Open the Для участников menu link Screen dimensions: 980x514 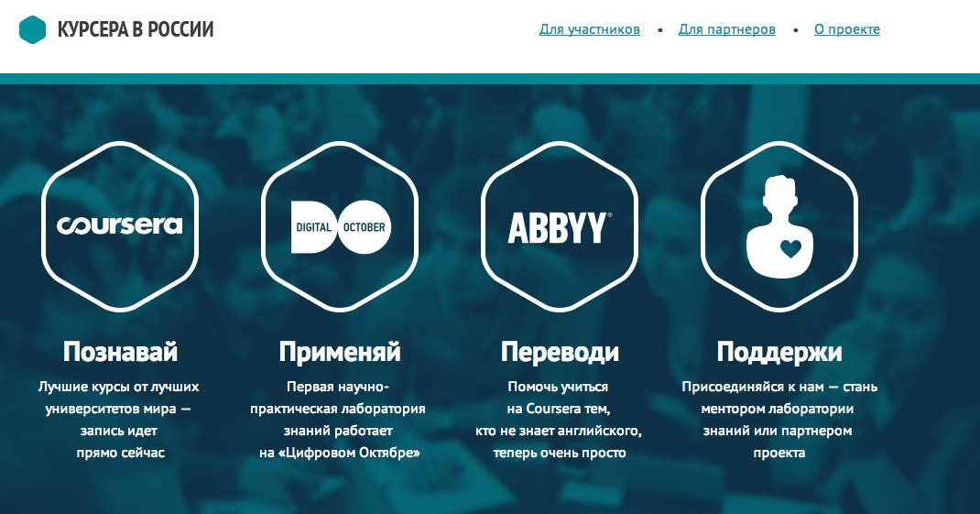590,29
